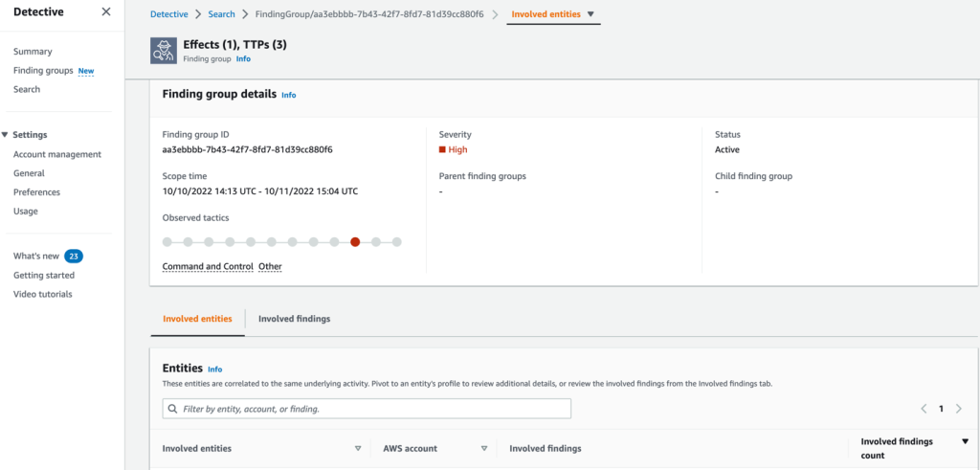The image size is (980, 470).
Task: Click the 23 badge next to What's new
Action: coord(74,256)
